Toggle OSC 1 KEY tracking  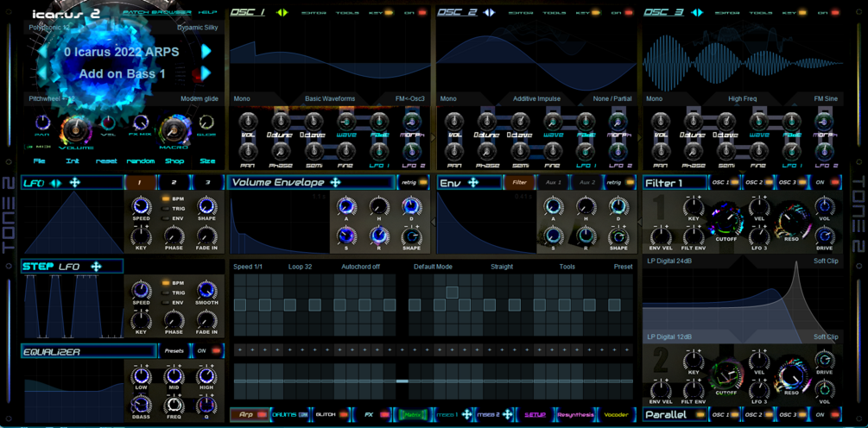tap(390, 12)
